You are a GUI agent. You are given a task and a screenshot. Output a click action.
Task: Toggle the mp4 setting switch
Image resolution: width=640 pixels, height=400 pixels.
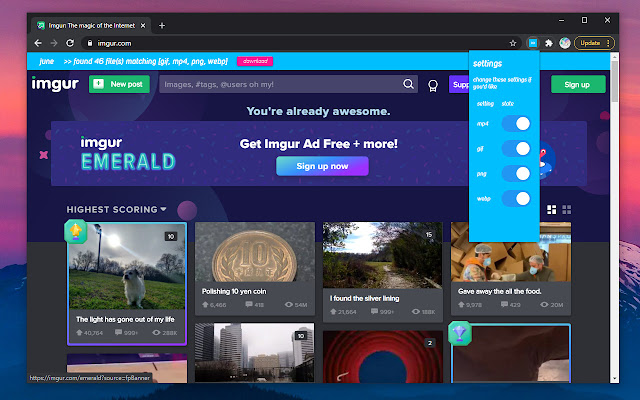pos(516,123)
